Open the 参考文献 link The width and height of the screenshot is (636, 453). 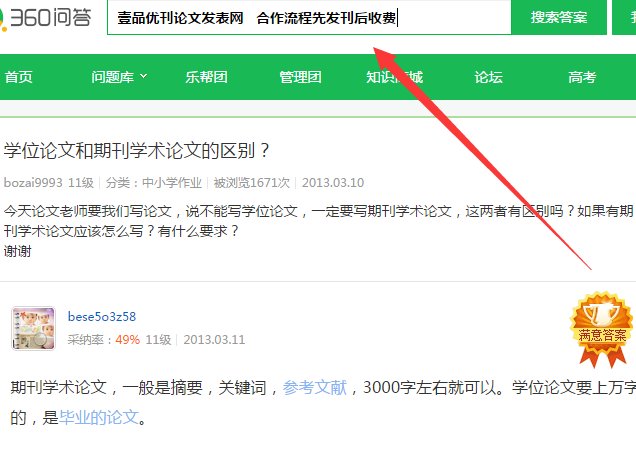click(315, 387)
